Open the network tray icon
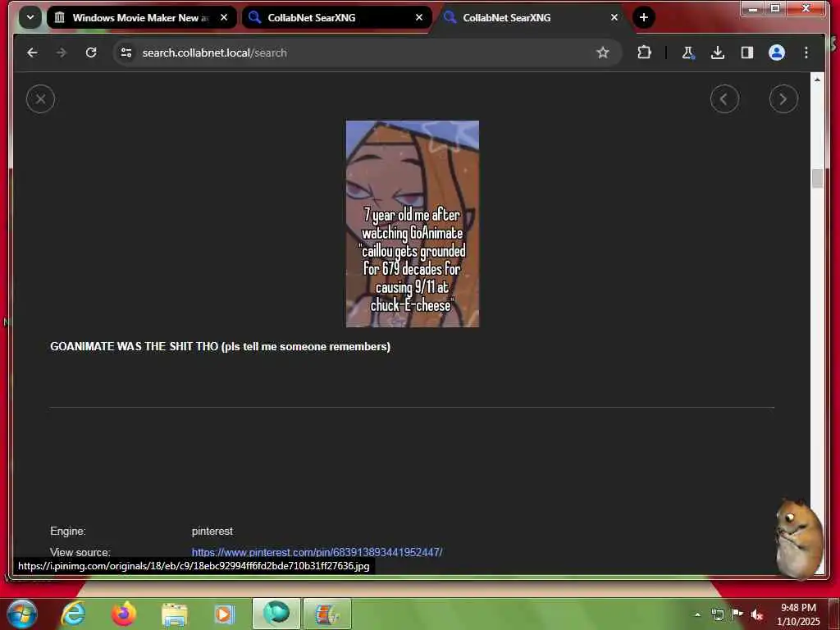Screen dimensions: 840x630 [717, 614]
